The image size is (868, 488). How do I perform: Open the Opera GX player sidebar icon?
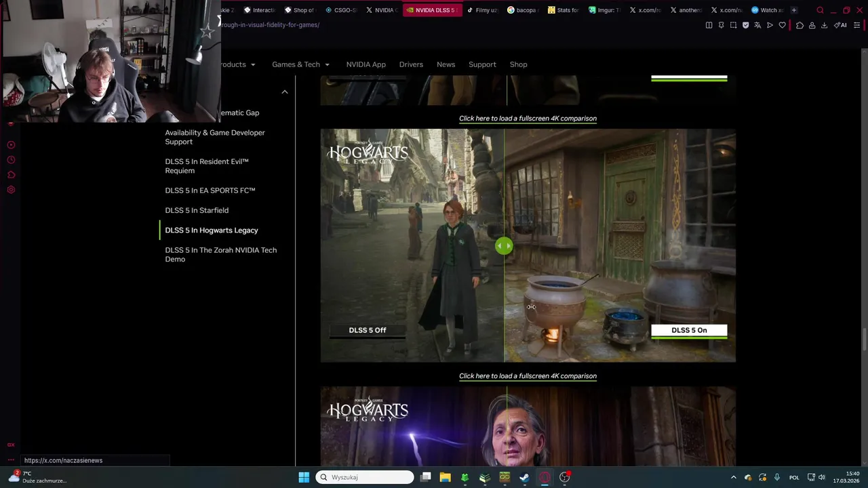coord(11,145)
